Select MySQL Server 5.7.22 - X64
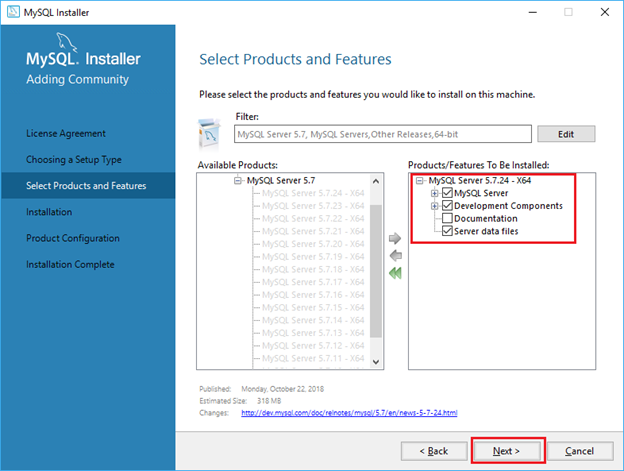The image size is (624, 471). (313, 219)
